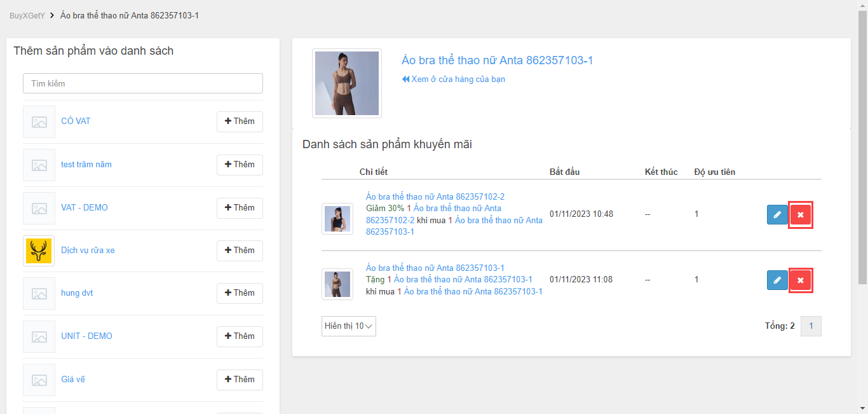Add VAT - DEMO with Thêm button
The height and width of the screenshot is (414, 868).
pos(240,208)
